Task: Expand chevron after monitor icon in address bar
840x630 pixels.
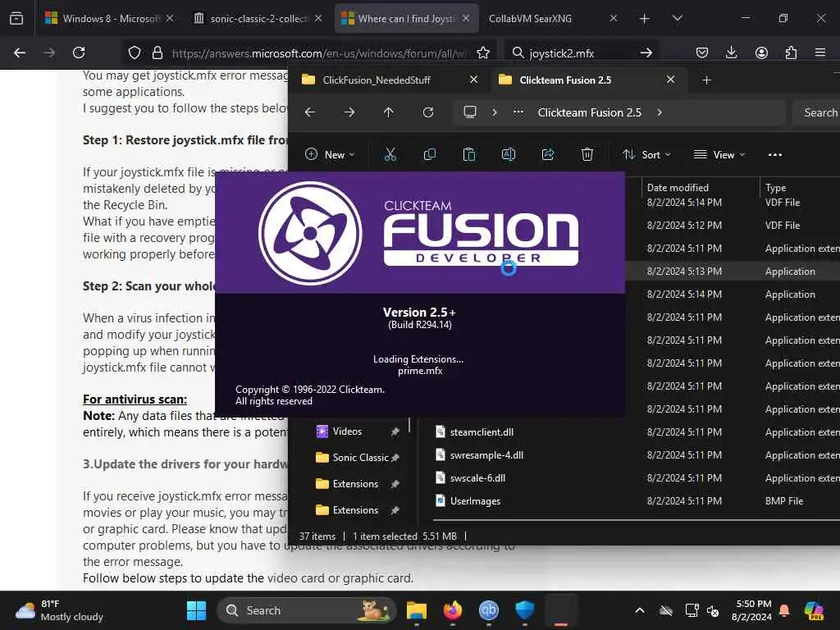Action: tap(495, 112)
